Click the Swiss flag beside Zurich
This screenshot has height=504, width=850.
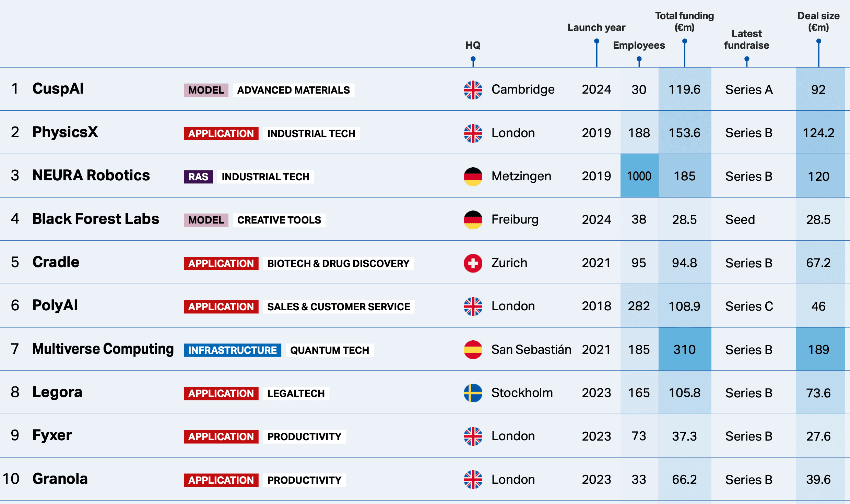pyautogui.click(x=473, y=263)
